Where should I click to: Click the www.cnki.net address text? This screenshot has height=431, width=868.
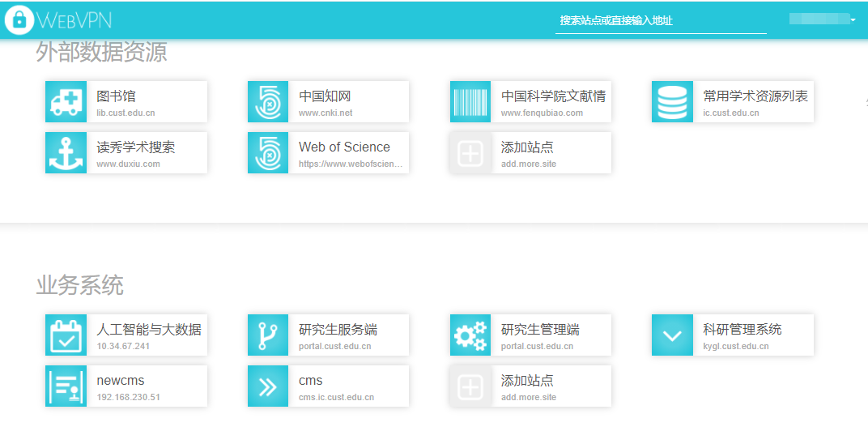point(325,113)
